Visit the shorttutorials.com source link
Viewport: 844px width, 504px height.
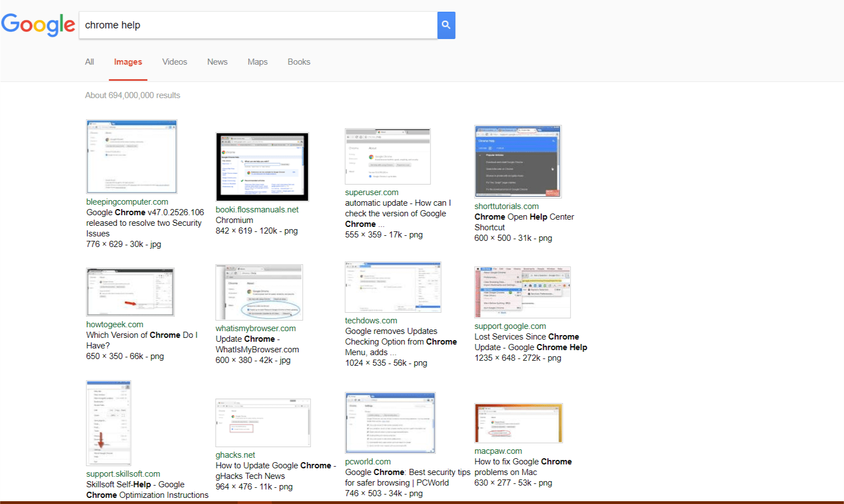(507, 206)
